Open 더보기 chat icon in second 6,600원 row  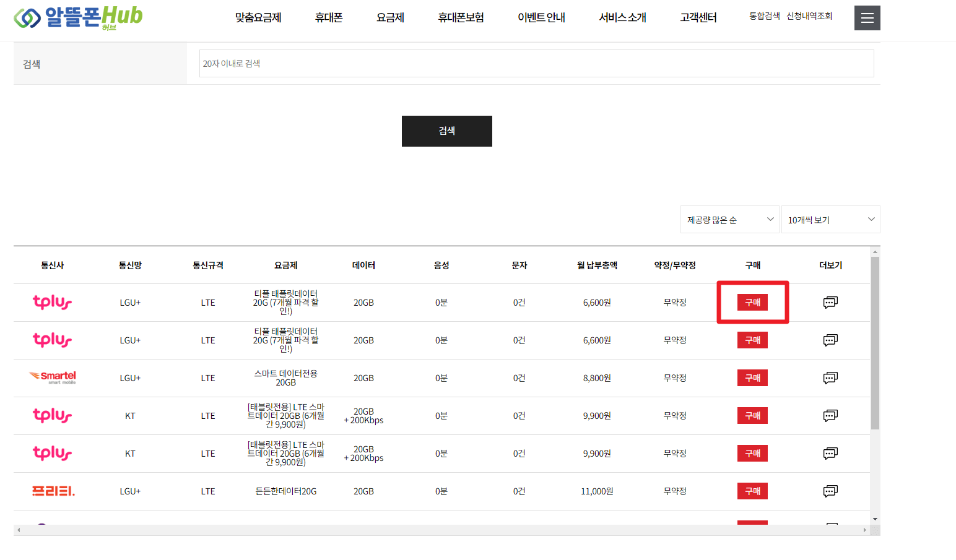(x=830, y=340)
